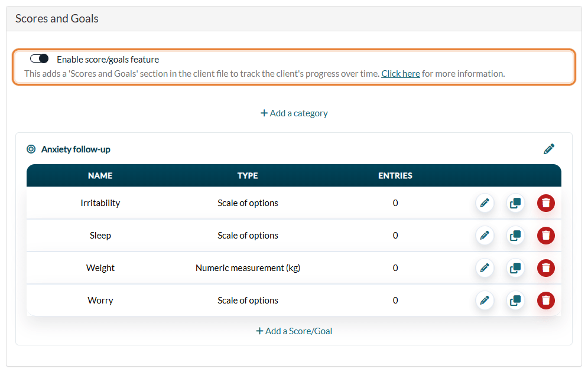Click Numeric measurement (kg) type cell
This screenshot has width=588, height=372.
(x=248, y=268)
